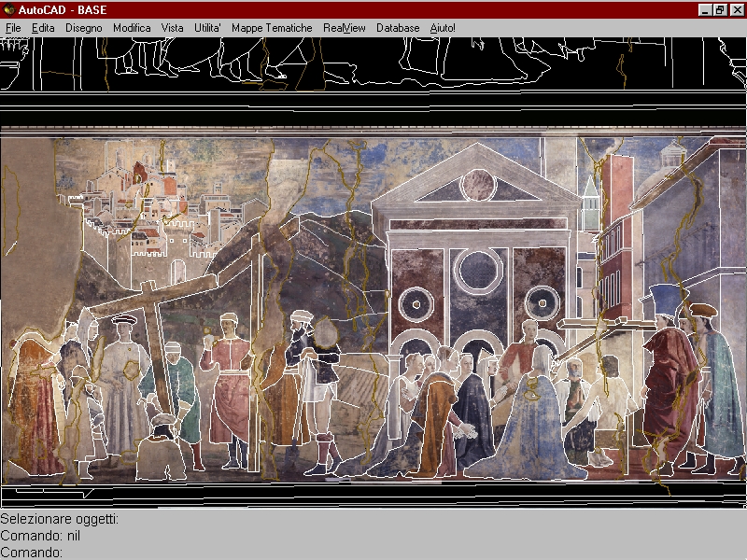Open the Disegno menu

84,28
